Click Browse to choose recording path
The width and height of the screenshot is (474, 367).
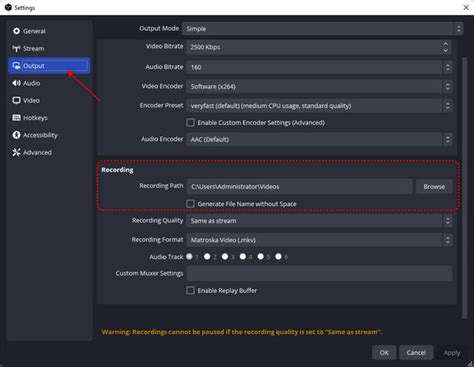click(434, 187)
